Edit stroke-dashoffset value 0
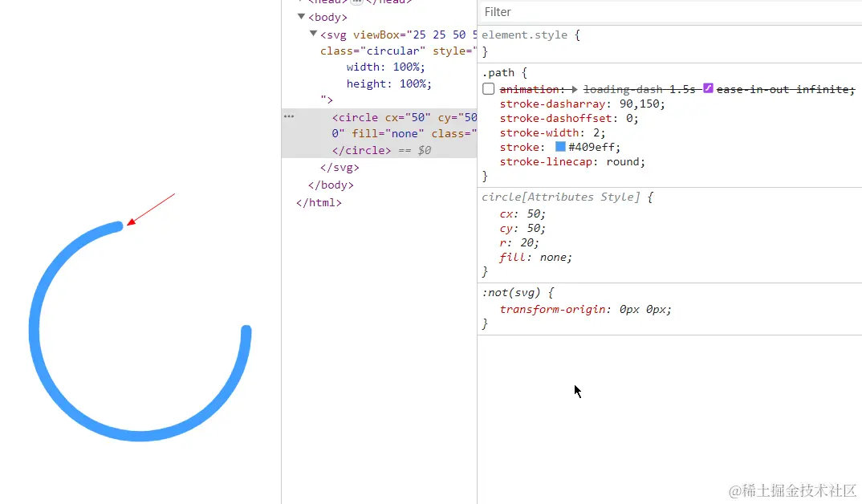 (x=629, y=118)
